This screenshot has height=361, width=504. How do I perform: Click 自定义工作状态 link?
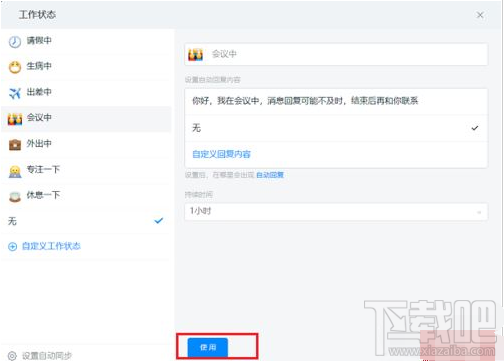click(x=51, y=246)
